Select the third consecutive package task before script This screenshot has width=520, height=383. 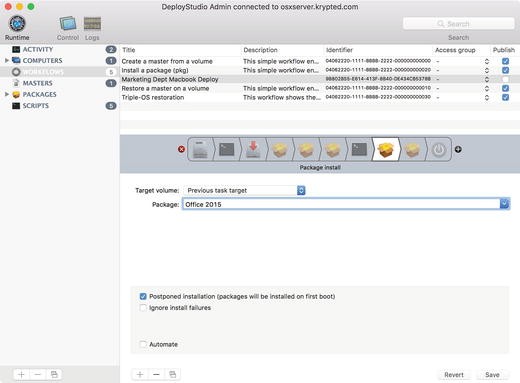(333, 149)
